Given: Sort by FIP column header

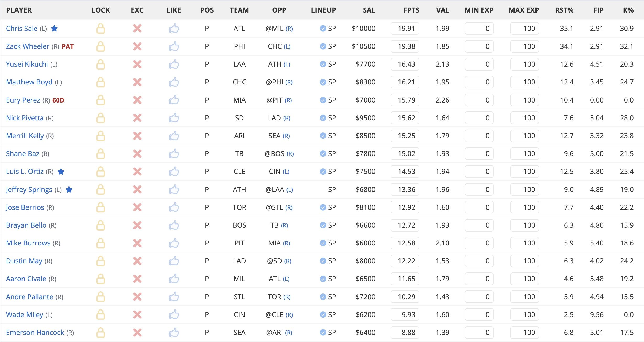Looking at the screenshot, I should 598,10.
